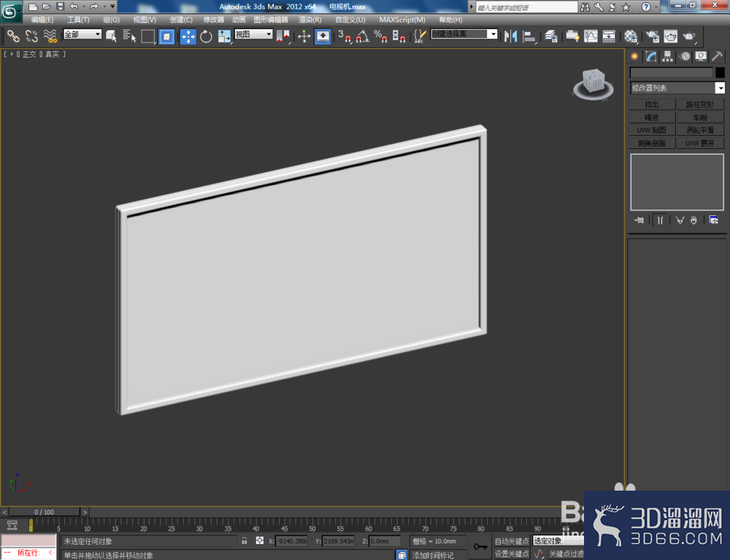Image resolution: width=730 pixels, height=560 pixels.
Task: Open 选定对象 key filter dropdown
Action: pos(558,540)
